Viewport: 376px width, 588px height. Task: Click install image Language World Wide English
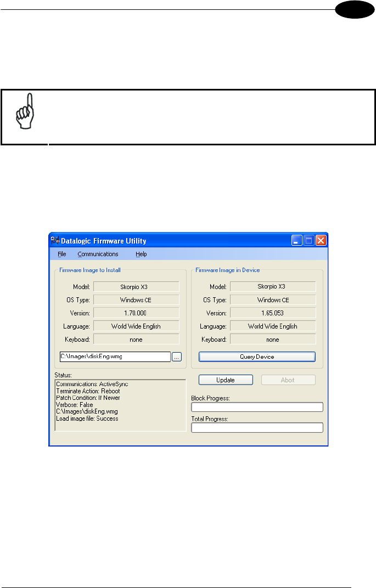click(x=136, y=326)
